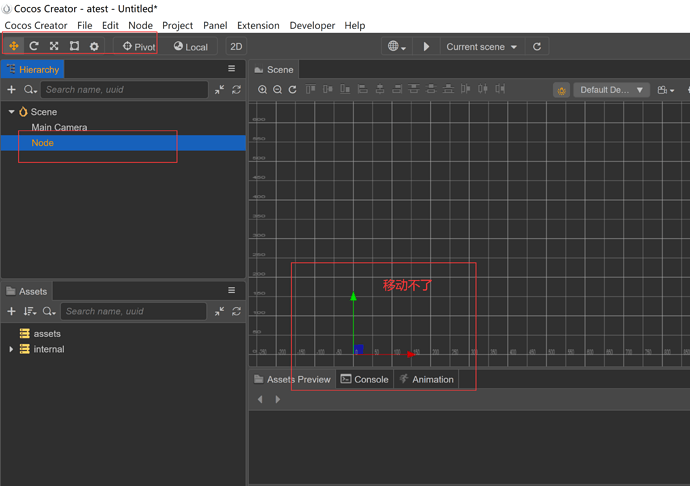The width and height of the screenshot is (690, 486).
Task: Collapse all folders in Assets panel
Action: (219, 311)
